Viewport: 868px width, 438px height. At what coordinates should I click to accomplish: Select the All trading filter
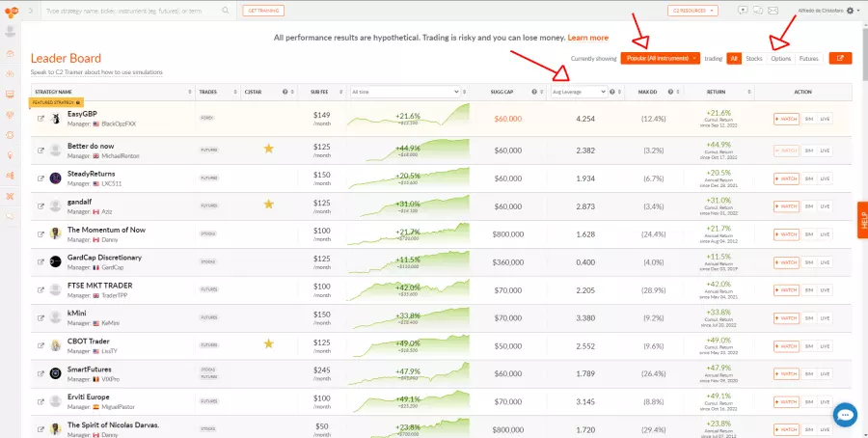(734, 58)
